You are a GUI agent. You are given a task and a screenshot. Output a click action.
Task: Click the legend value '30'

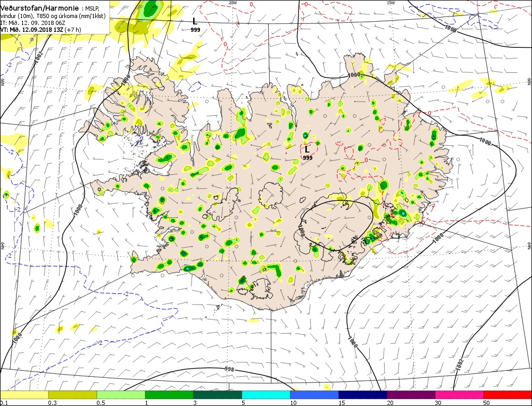click(x=438, y=403)
